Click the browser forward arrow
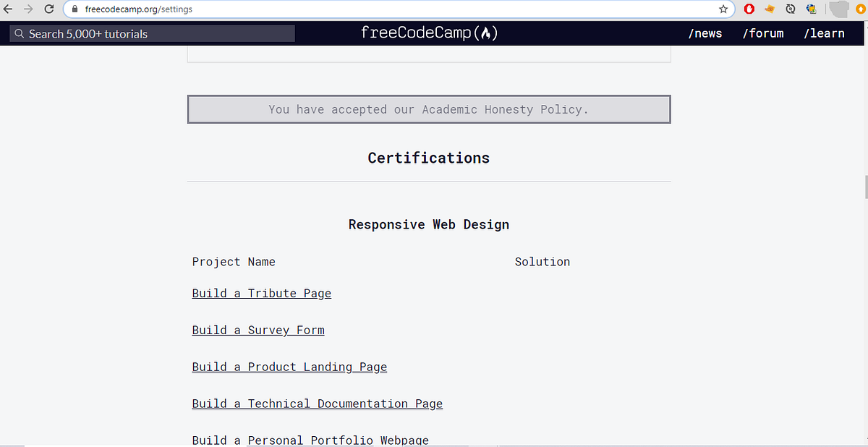 [x=28, y=9]
